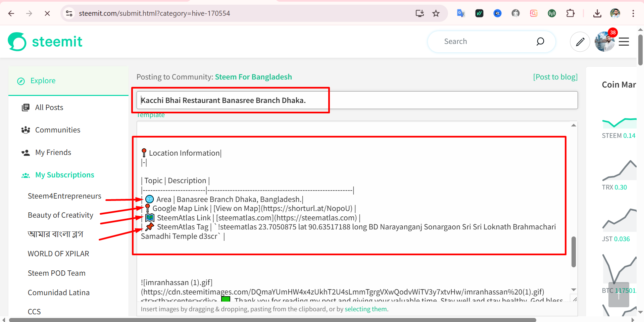Open the Comunidad Latina community
This screenshot has height=322, width=644.
59,292
